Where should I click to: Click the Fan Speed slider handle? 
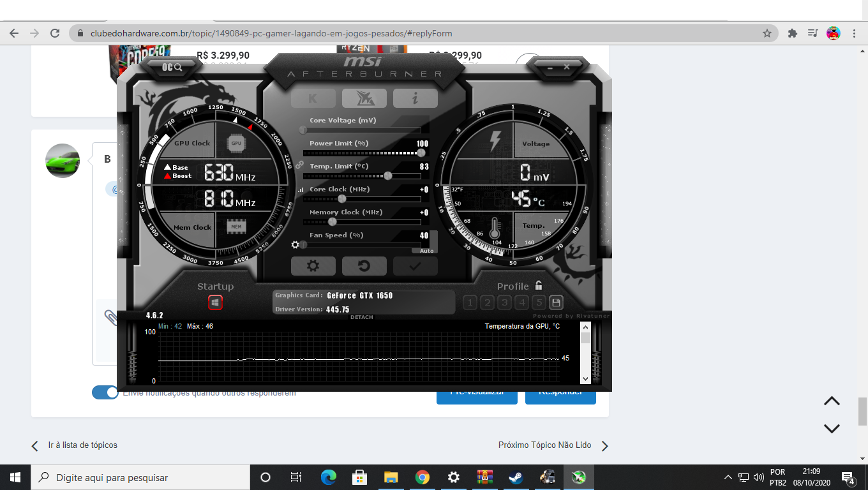point(303,244)
